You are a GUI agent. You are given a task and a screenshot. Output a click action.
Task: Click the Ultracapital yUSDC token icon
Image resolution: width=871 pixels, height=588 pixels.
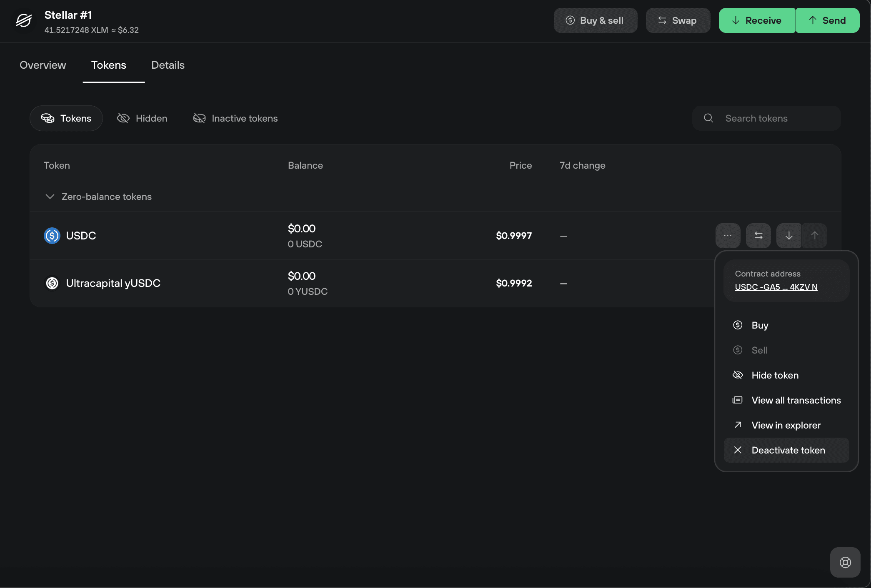(x=52, y=283)
